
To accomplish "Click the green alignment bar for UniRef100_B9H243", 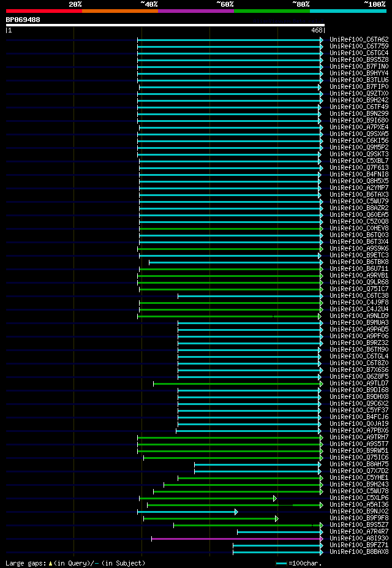I will (x=243, y=485).
